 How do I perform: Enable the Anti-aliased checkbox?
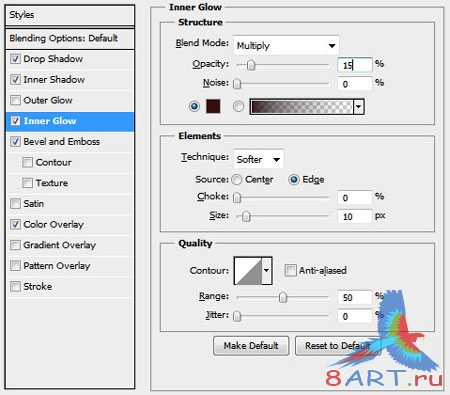pos(290,270)
